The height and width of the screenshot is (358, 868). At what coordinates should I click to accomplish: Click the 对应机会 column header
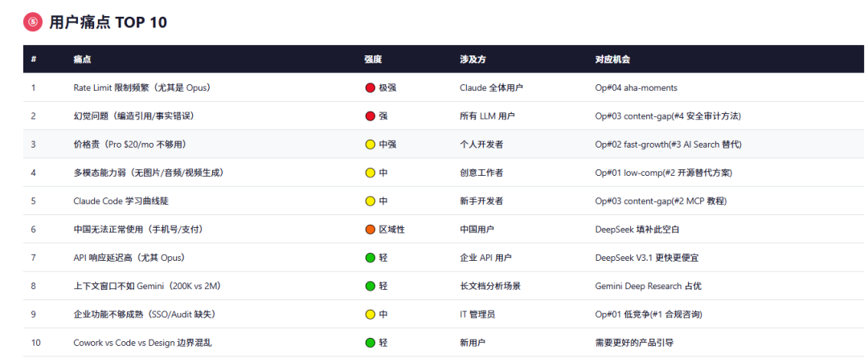coord(612,59)
